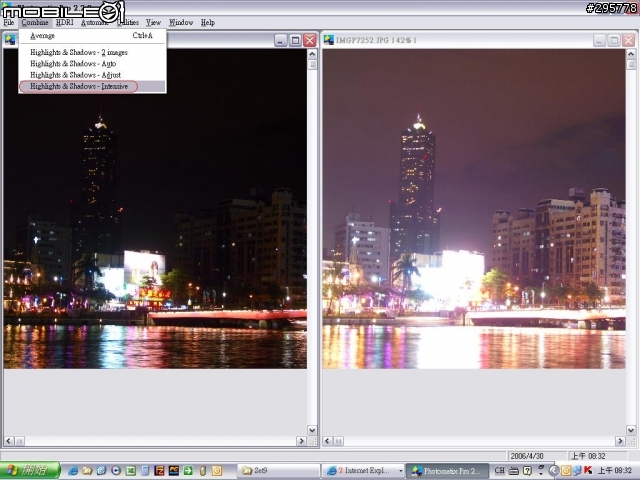Open the Internet Explorer taskbar group
640x480 pixels.
[x=363, y=471]
